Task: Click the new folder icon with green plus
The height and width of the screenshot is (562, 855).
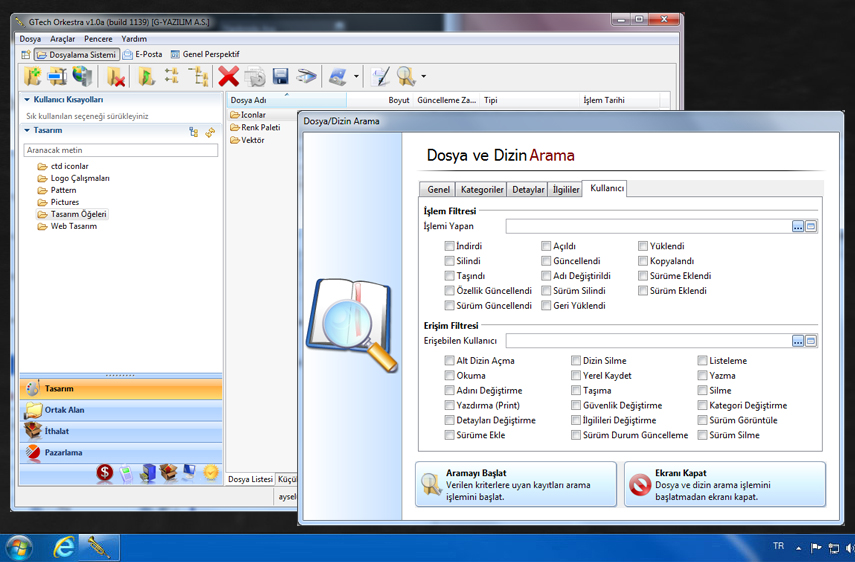Action: 32,76
